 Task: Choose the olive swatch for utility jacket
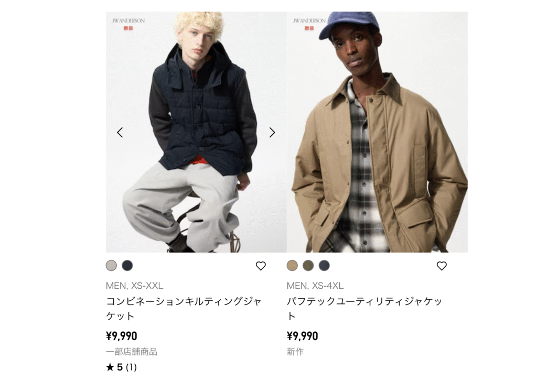[x=308, y=265]
